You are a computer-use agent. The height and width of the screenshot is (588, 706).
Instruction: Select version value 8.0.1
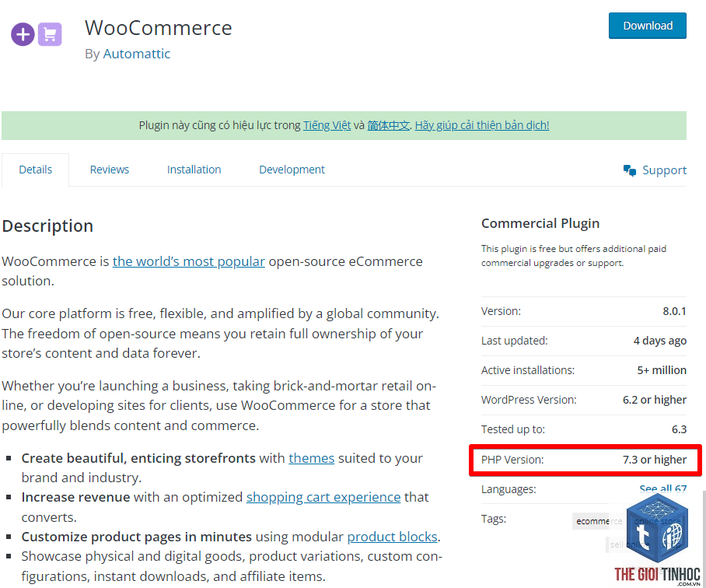point(674,312)
